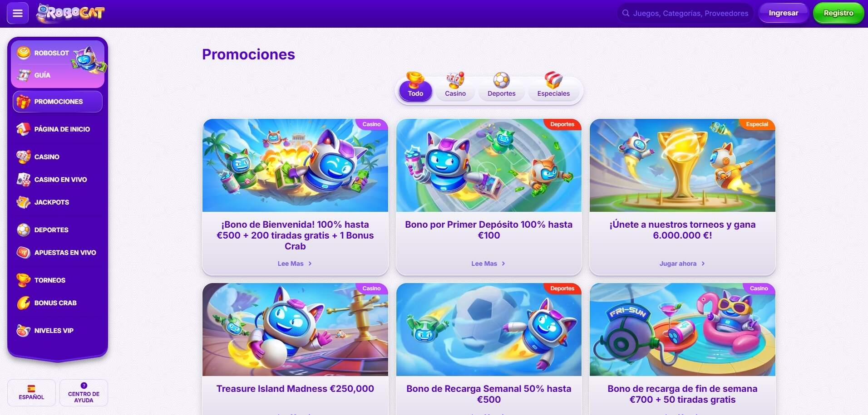Click the Ingresar login button
The image size is (868, 415).
point(784,13)
